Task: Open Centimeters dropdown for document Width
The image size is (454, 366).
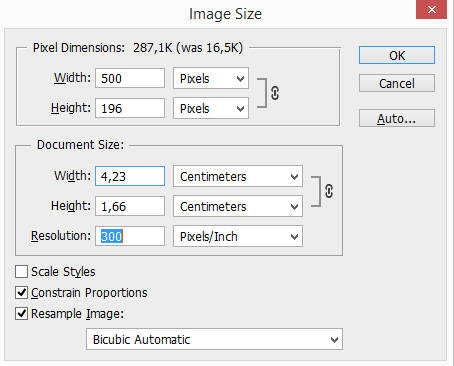Action: point(238,176)
